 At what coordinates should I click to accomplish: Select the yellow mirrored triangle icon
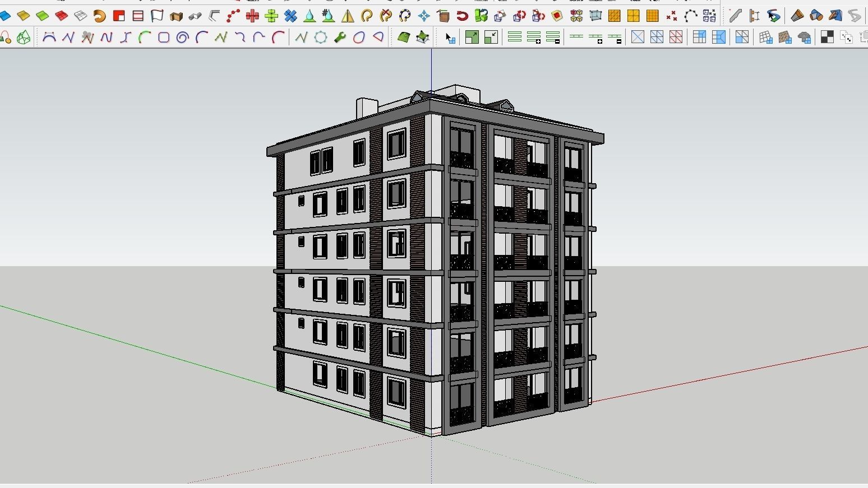[348, 16]
